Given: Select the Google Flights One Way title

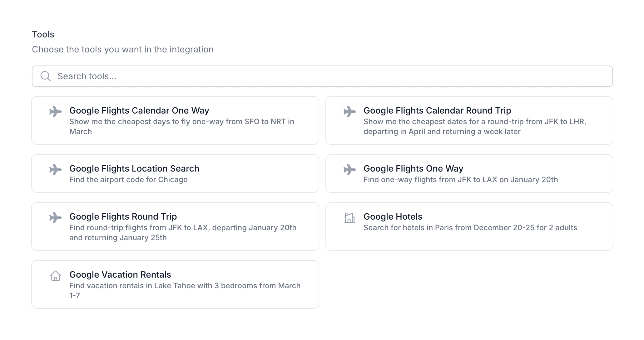Looking at the screenshot, I should [x=413, y=168].
